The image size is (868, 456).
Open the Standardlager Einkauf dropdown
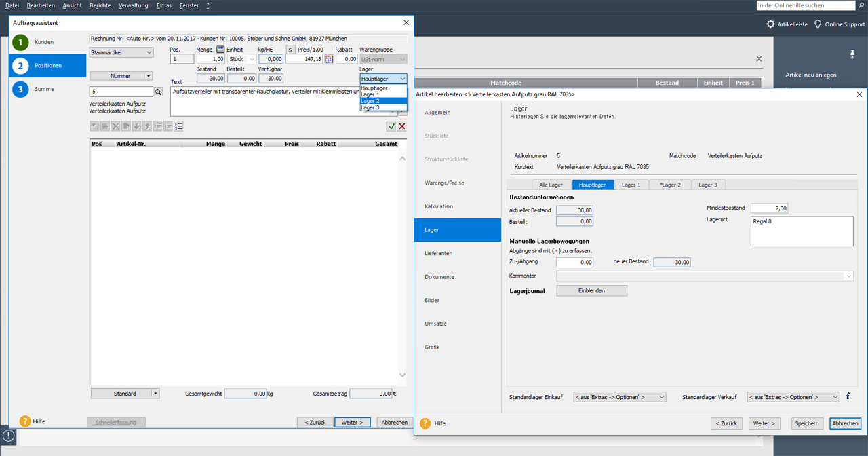click(x=620, y=397)
